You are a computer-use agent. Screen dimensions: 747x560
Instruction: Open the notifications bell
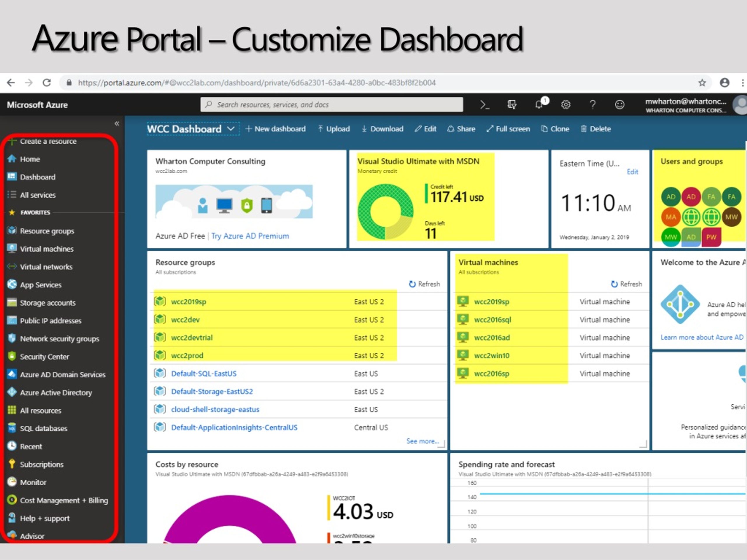pyautogui.click(x=539, y=105)
